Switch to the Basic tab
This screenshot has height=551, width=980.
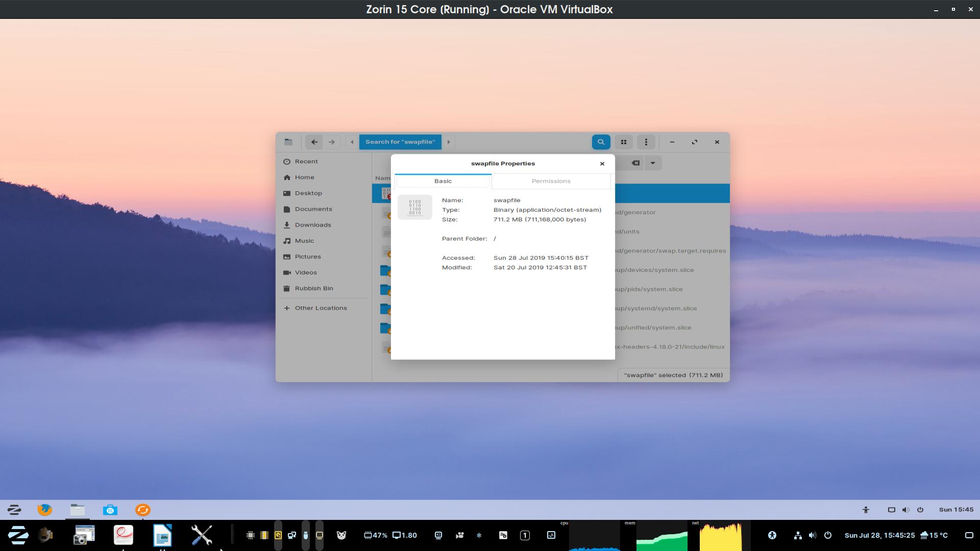pos(443,181)
